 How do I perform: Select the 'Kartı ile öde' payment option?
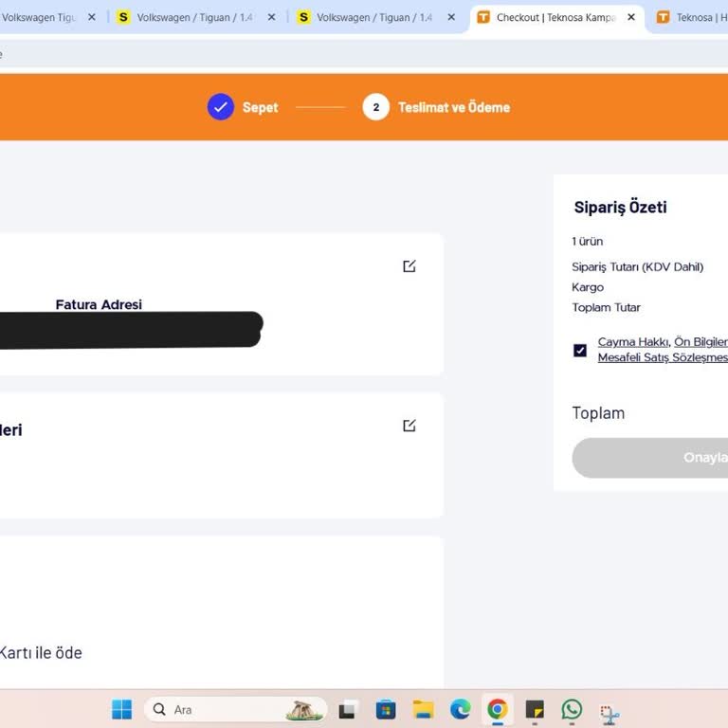click(41, 653)
